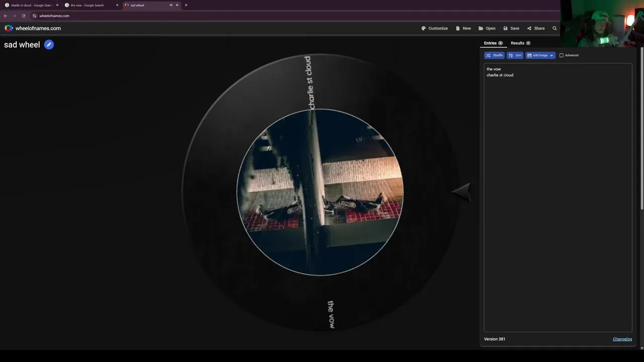Click the browser forward arrow
Image resolution: width=644 pixels, height=362 pixels.
pos(14,16)
